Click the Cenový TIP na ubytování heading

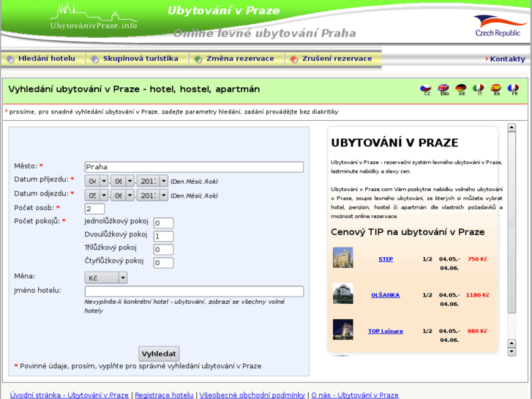click(408, 232)
